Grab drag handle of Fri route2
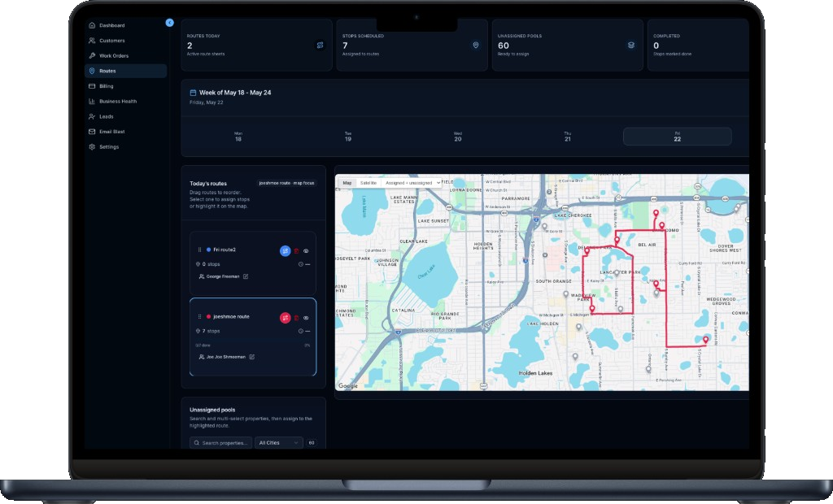 (200, 250)
